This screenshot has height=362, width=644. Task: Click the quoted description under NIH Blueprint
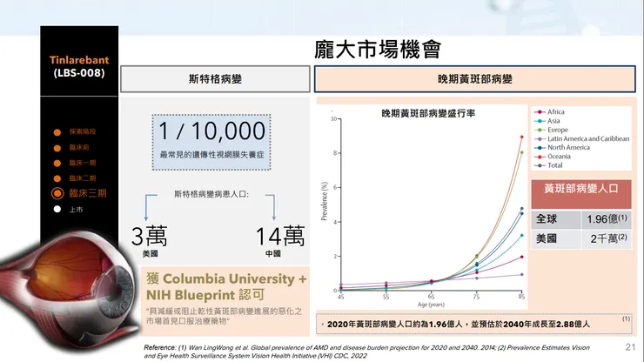pyautogui.click(x=225, y=317)
